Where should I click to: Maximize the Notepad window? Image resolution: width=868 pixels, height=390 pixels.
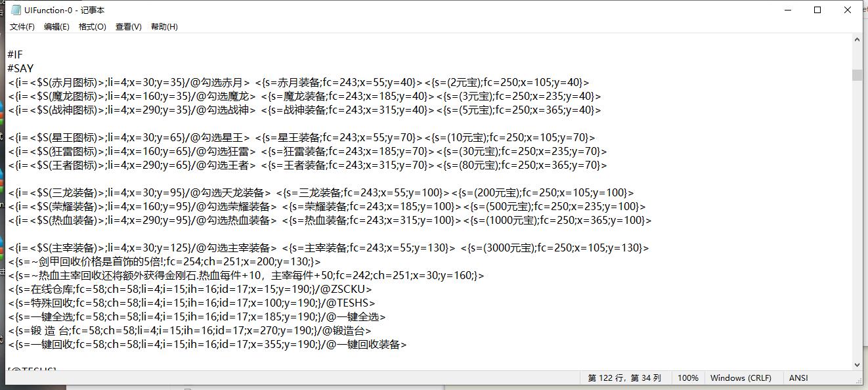click(x=817, y=10)
